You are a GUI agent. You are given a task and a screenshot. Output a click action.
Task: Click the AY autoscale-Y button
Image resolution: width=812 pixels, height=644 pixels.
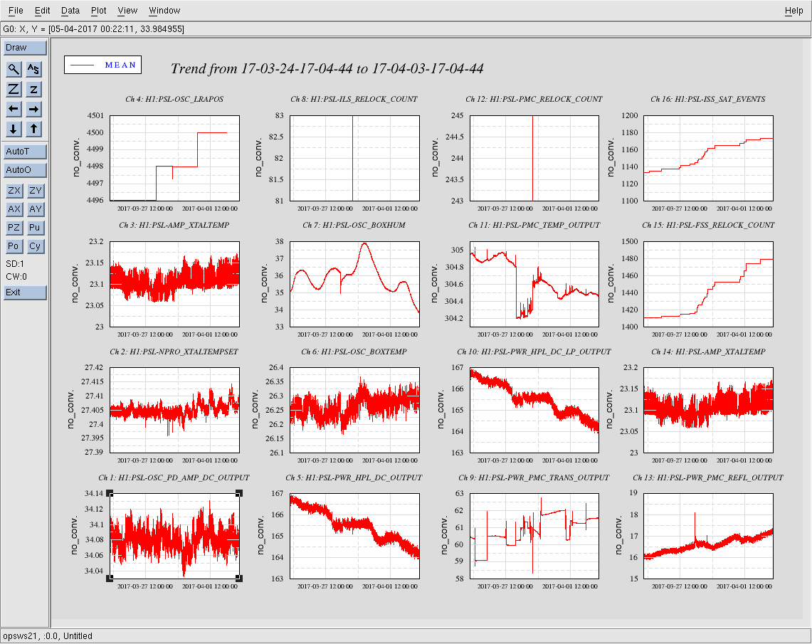tap(35, 209)
